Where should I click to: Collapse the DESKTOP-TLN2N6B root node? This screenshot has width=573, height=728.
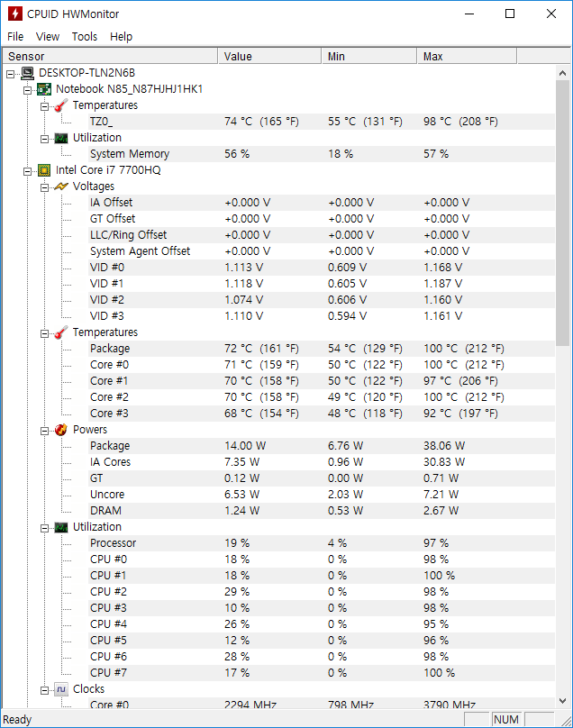pos(11,73)
